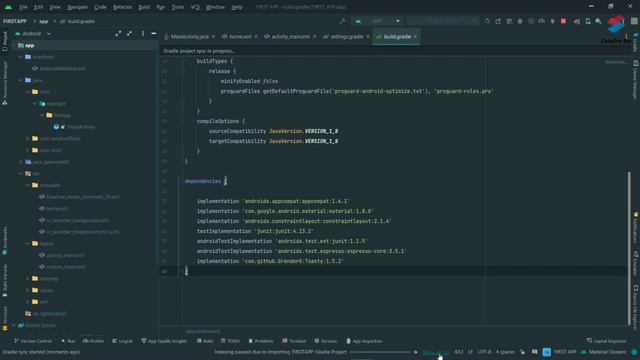Switch to the activity_main.xml tab

(x=290, y=36)
